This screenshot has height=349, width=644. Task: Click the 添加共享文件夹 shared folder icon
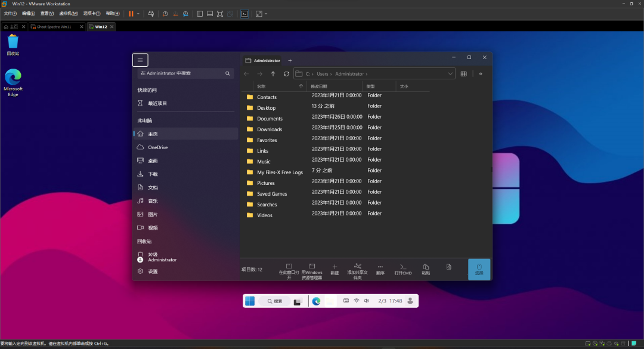[357, 268]
